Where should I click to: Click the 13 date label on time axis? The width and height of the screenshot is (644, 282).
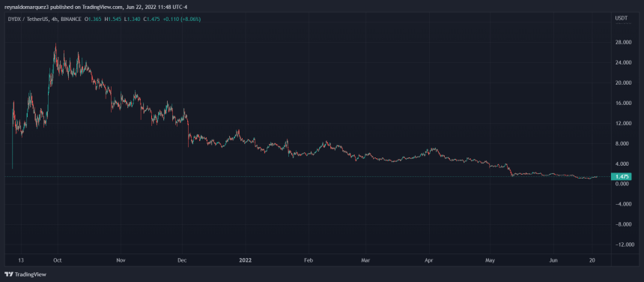[x=22, y=260]
